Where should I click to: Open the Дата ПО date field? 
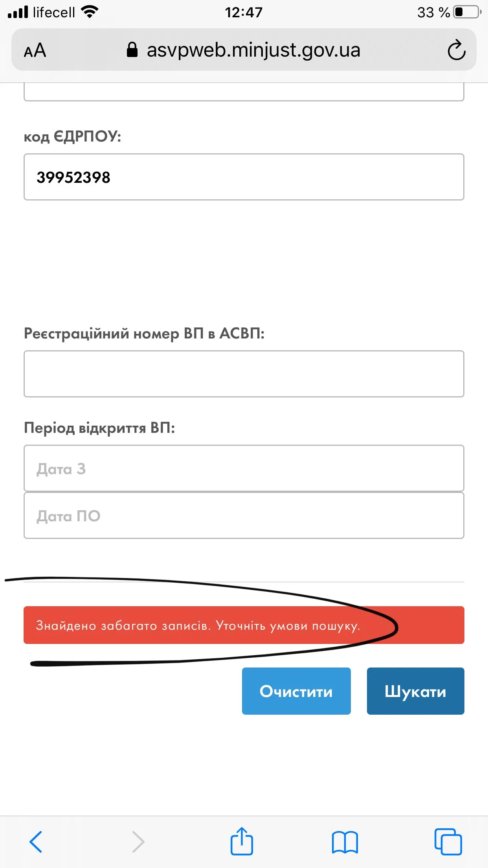click(x=244, y=515)
